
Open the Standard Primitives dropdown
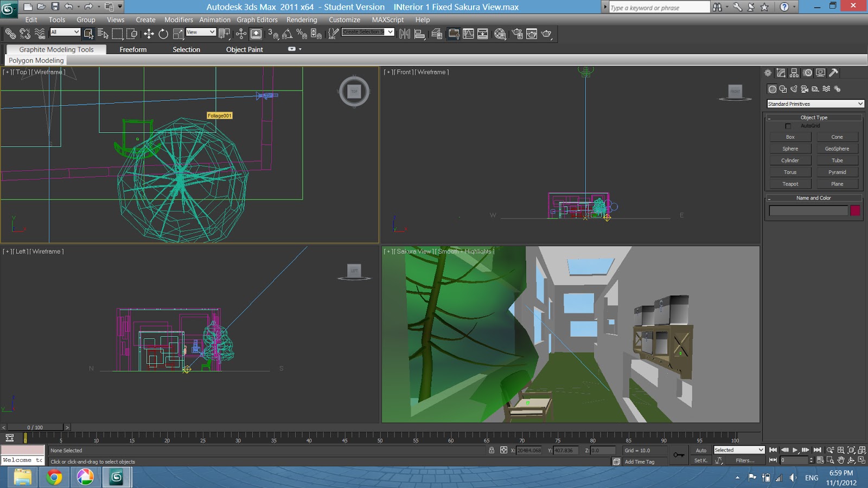pyautogui.click(x=815, y=104)
